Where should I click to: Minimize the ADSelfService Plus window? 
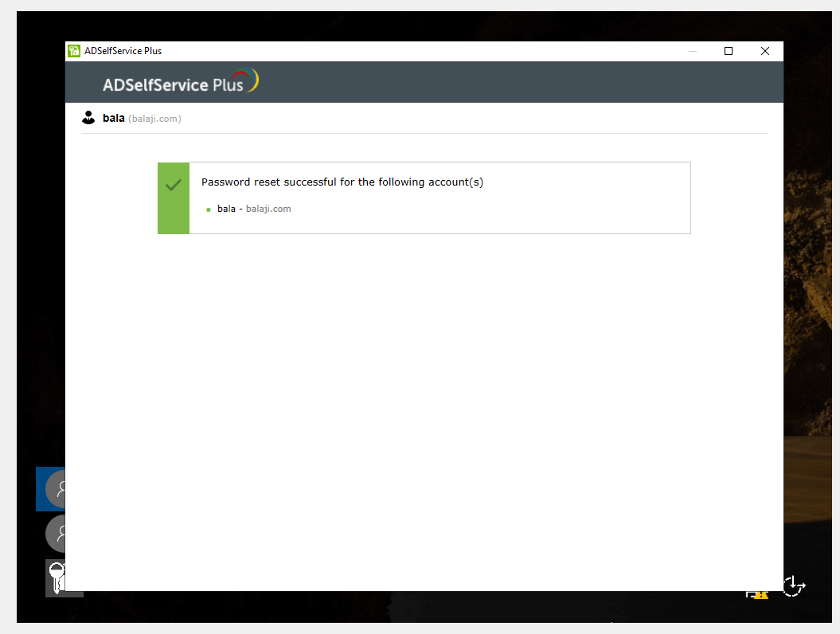[693, 51]
